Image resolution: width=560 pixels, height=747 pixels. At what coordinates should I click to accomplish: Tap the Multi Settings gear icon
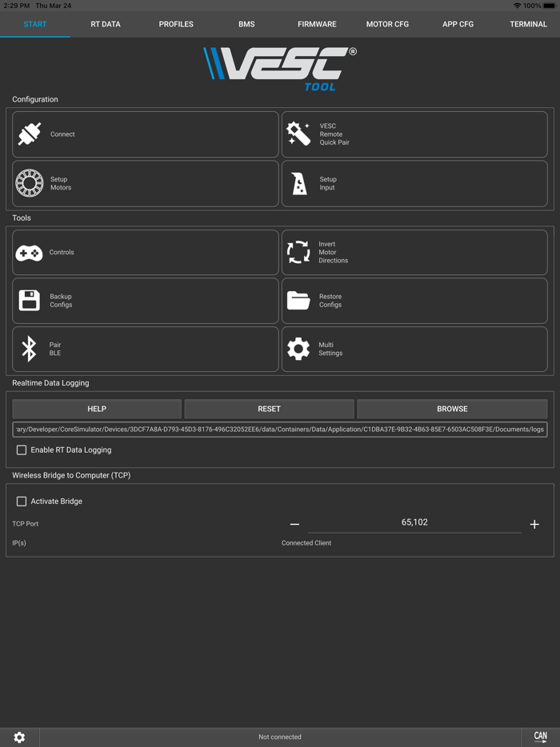299,349
